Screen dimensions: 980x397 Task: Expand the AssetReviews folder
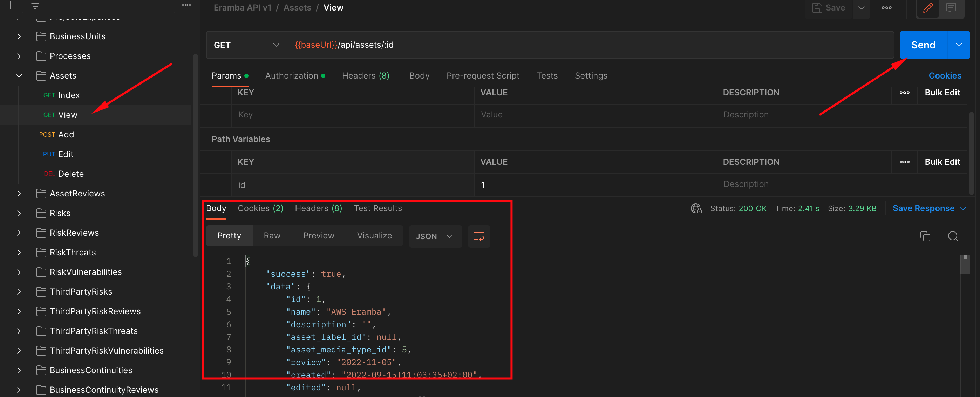pyautogui.click(x=19, y=193)
